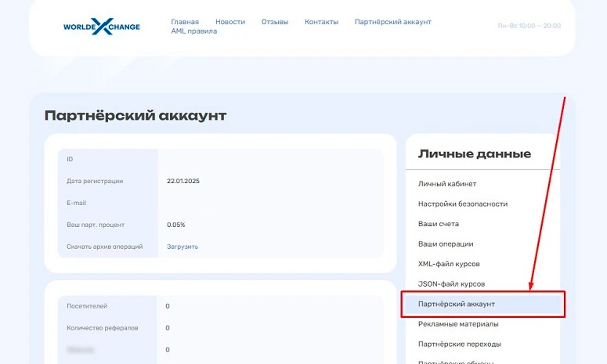Open Партнёрский аккаунт in the top navigation bar
This screenshot has width=607, height=364.
[392, 22]
